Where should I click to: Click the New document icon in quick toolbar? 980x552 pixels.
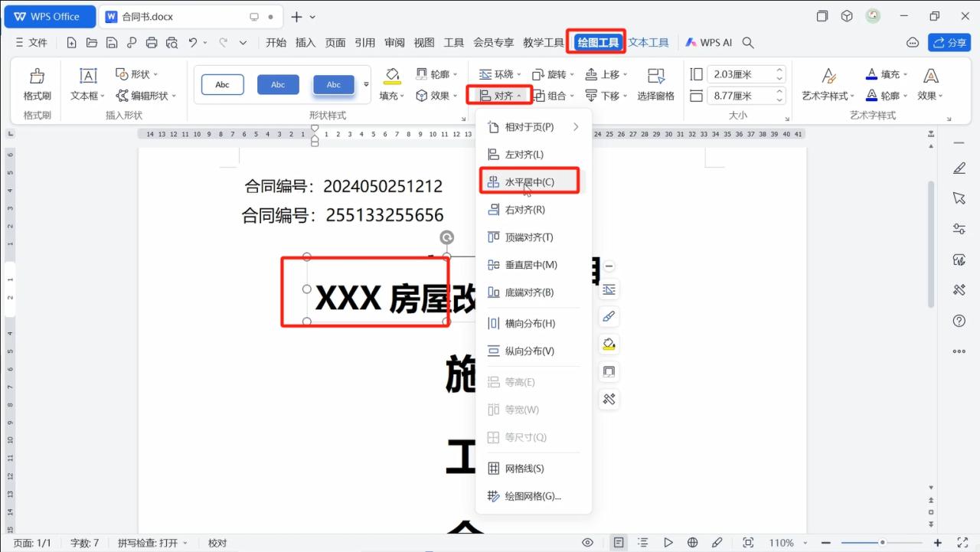[72, 43]
